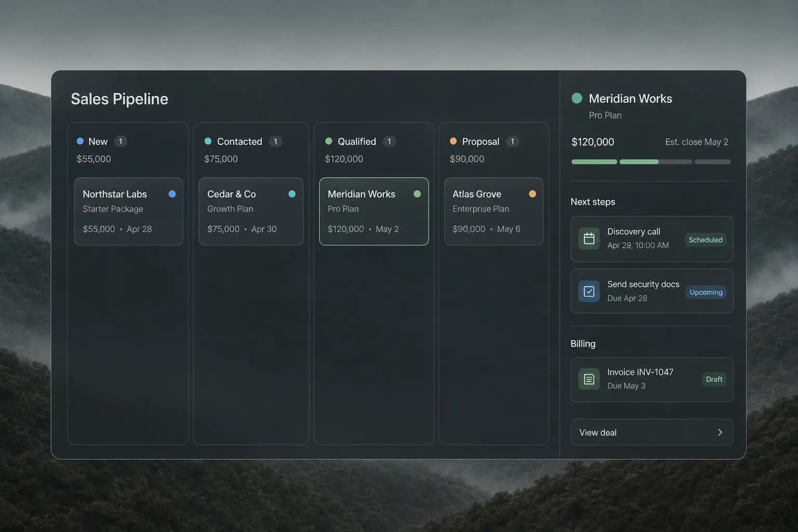Viewport: 798px width, 532px height.
Task: Click the teal status dot on Cedar & Co card
Action: tap(292, 194)
